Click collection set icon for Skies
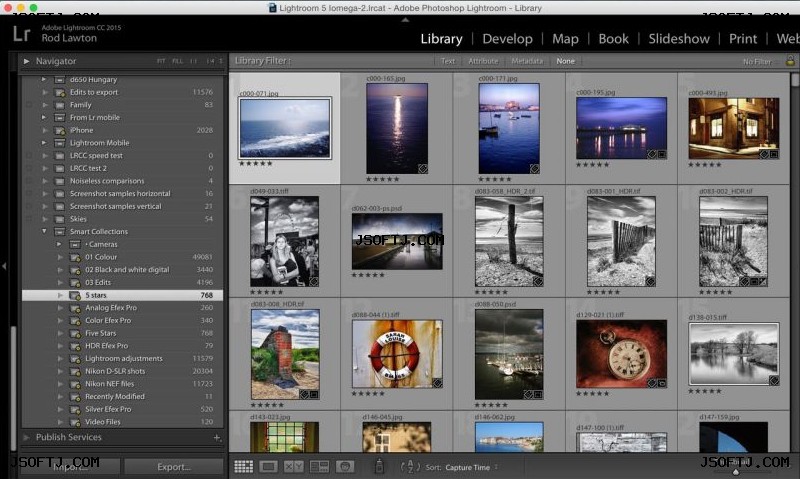This screenshot has width=800, height=479. pos(60,219)
